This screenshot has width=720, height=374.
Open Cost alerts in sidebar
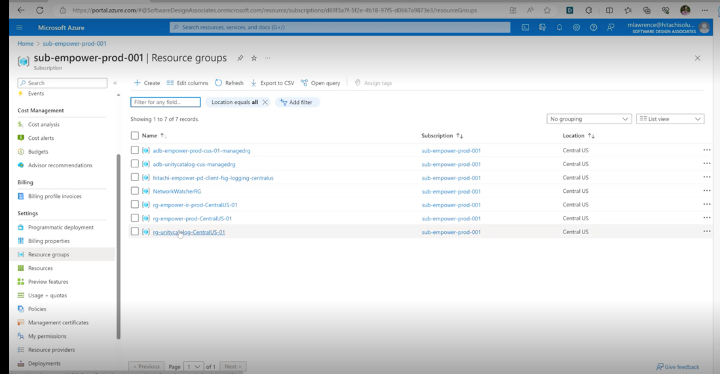click(x=41, y=138)
